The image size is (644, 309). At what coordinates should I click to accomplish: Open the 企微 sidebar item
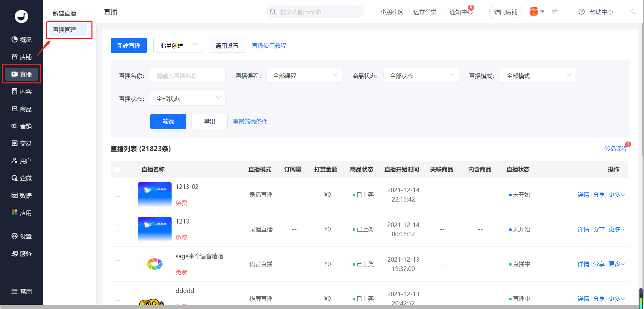click(21, 178)
